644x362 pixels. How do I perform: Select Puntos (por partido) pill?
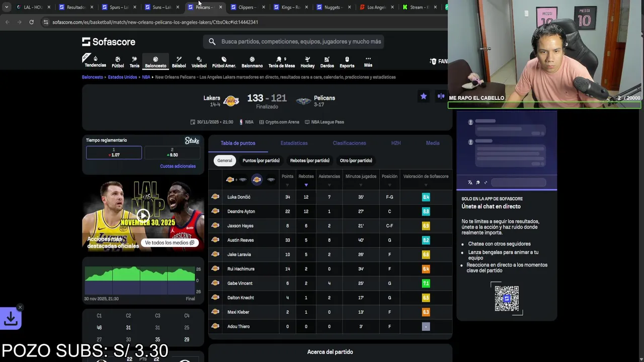click(x=261, y=160)
